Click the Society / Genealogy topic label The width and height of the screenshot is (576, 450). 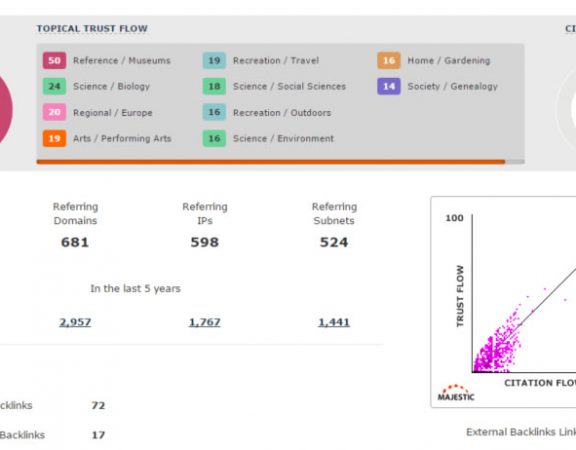click(452, 86)
